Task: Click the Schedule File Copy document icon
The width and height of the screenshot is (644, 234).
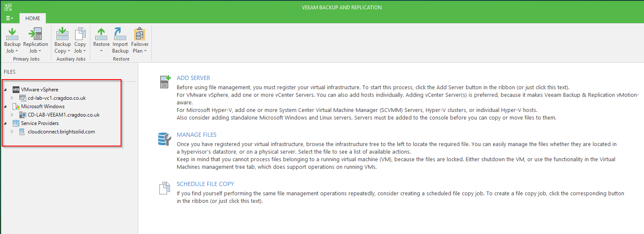Action: tap(164, 188)
